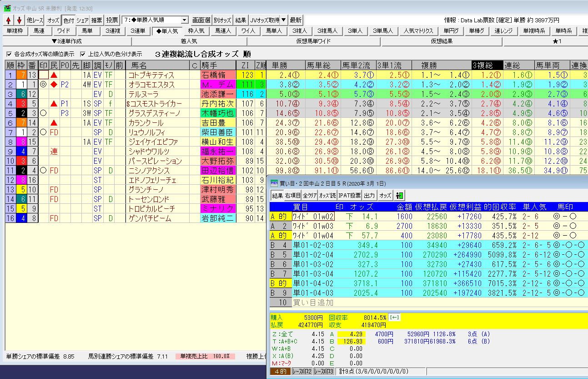Switch to the 馬連人 tab
The width and height of the screenshot is (588, 379).
[223, 31]
